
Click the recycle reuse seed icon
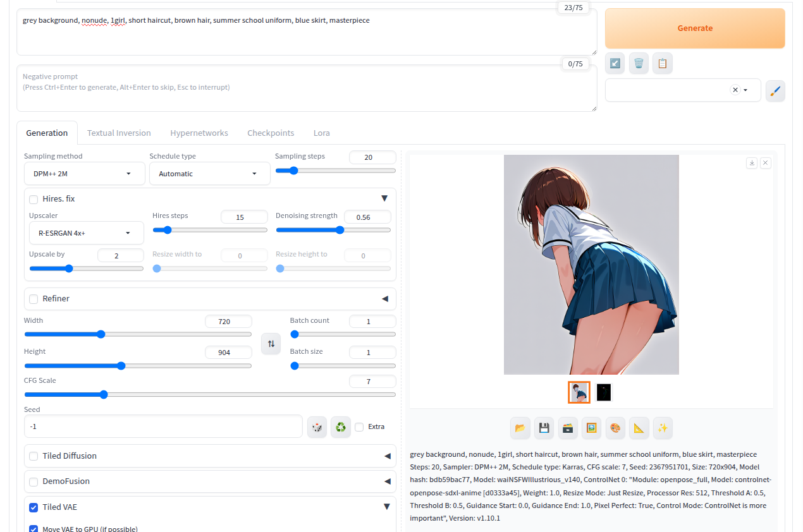(x=341, y=427)
